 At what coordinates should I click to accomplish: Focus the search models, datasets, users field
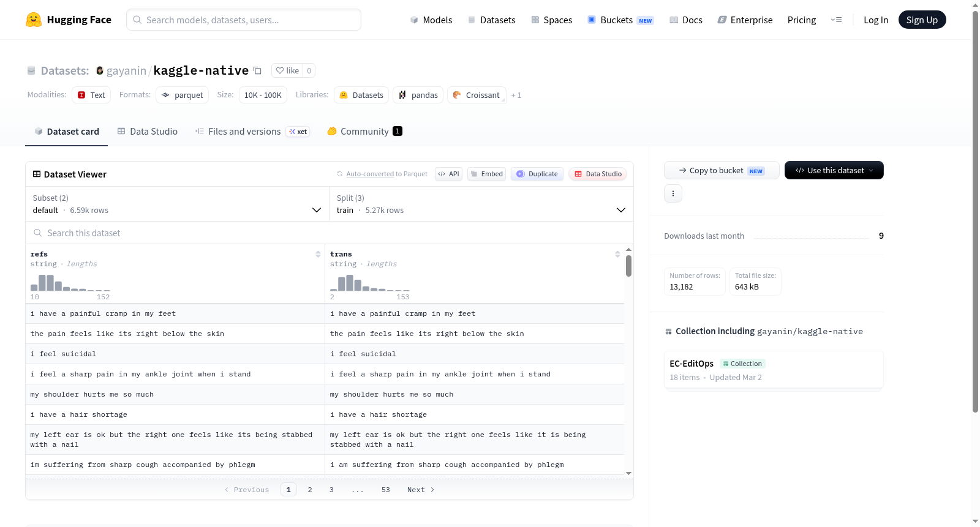pyautogui.click(x=244, y=20)
